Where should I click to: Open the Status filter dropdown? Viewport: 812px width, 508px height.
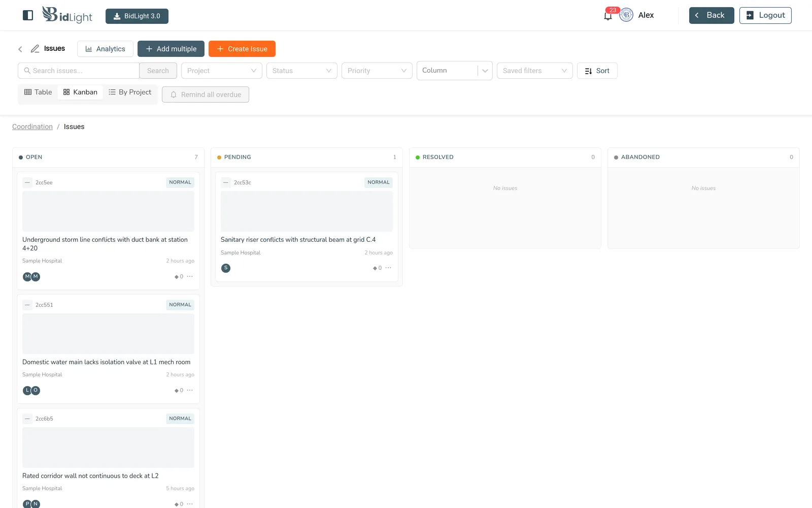302,71
